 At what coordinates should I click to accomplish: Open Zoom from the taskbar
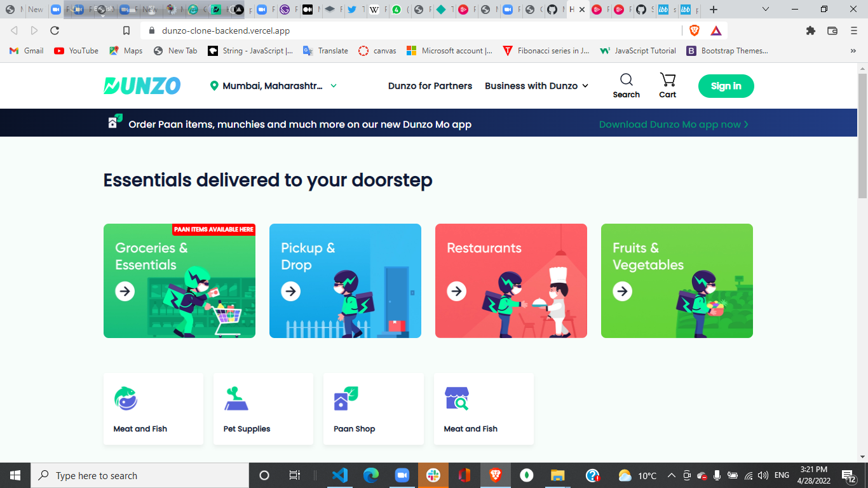(x=402, y=475)
